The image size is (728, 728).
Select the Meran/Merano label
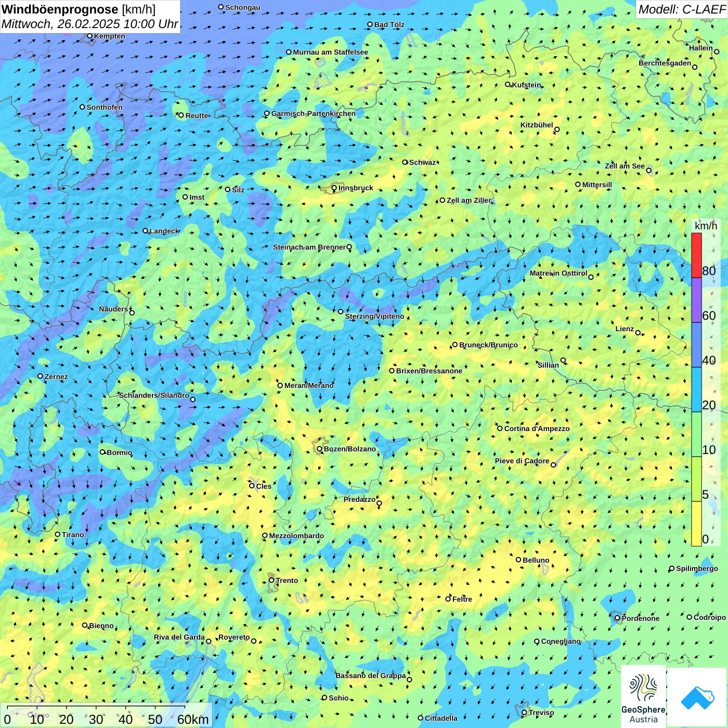tap(309, 386)
